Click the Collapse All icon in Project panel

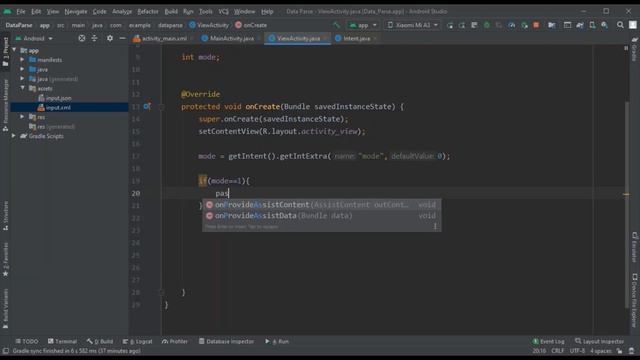(94, 38)
